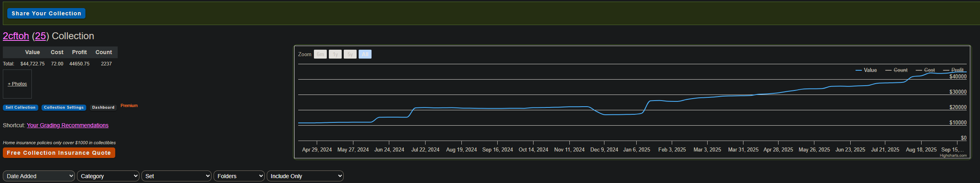980x183 pixels.
Task: Click the Jan 6, 2025 axis label
Action: [x=637, y=149]
